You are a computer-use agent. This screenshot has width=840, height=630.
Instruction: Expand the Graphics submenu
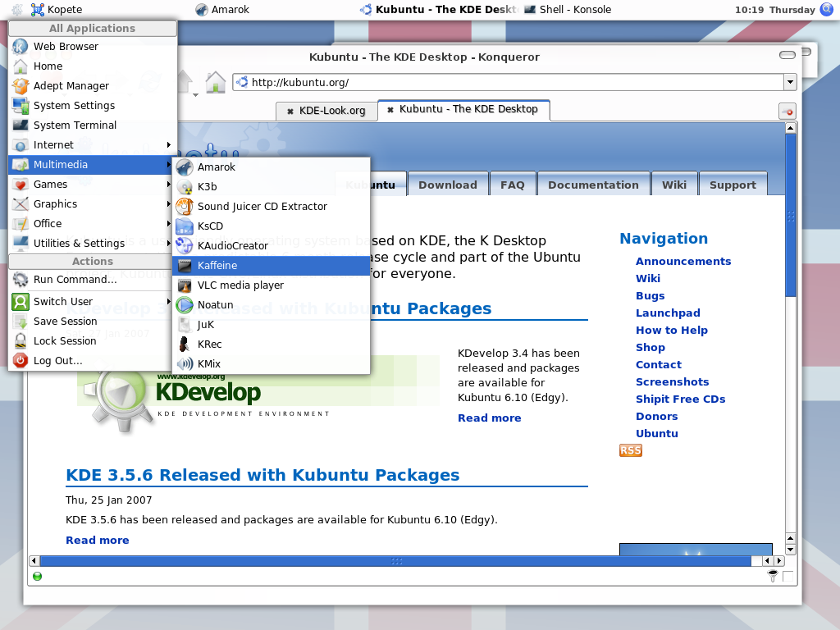click(x=169, y=204)
